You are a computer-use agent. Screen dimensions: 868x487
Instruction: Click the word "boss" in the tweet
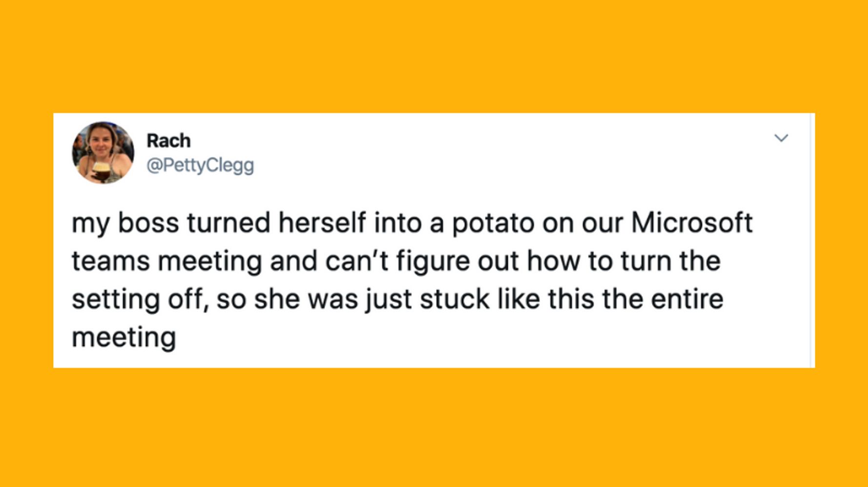148,223
